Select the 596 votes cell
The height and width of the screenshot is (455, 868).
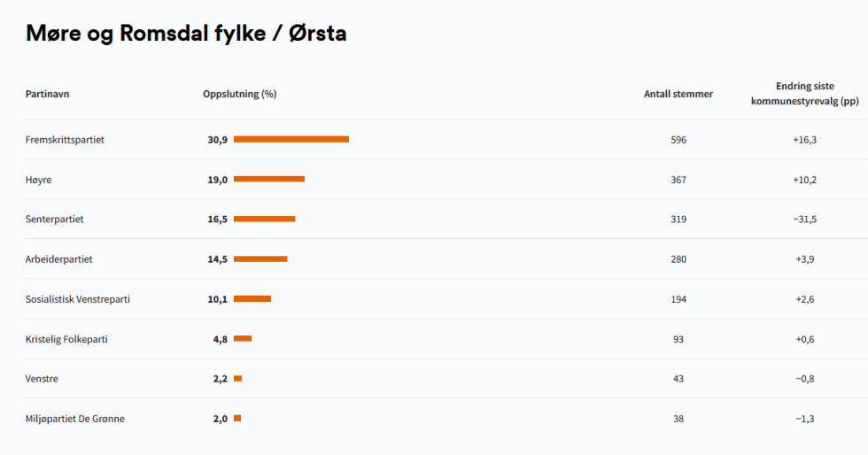(x=678, y=140)
